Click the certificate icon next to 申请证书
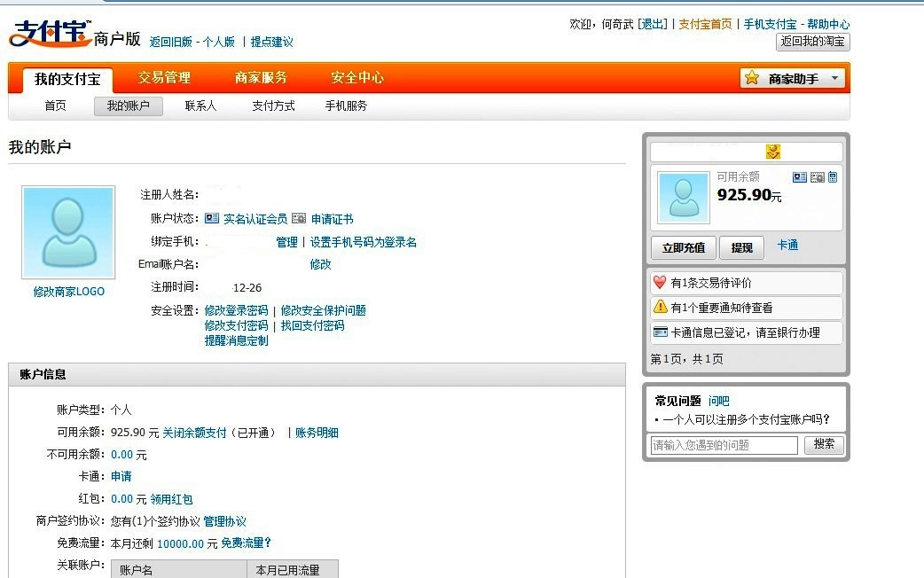 point(299,218)
